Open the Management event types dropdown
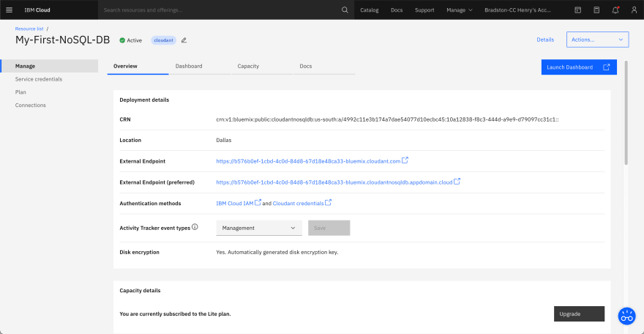The height and width of the screenshot is (334, 644). click(259, 228)
